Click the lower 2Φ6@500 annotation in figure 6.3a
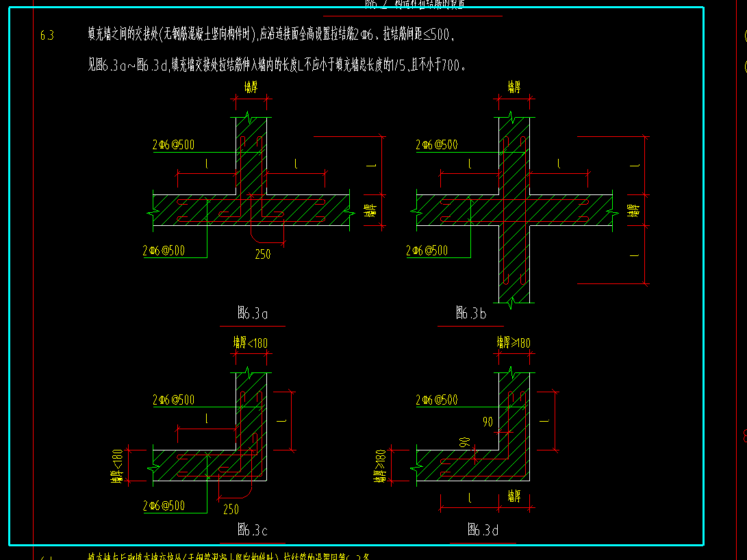 click(164, 251)
